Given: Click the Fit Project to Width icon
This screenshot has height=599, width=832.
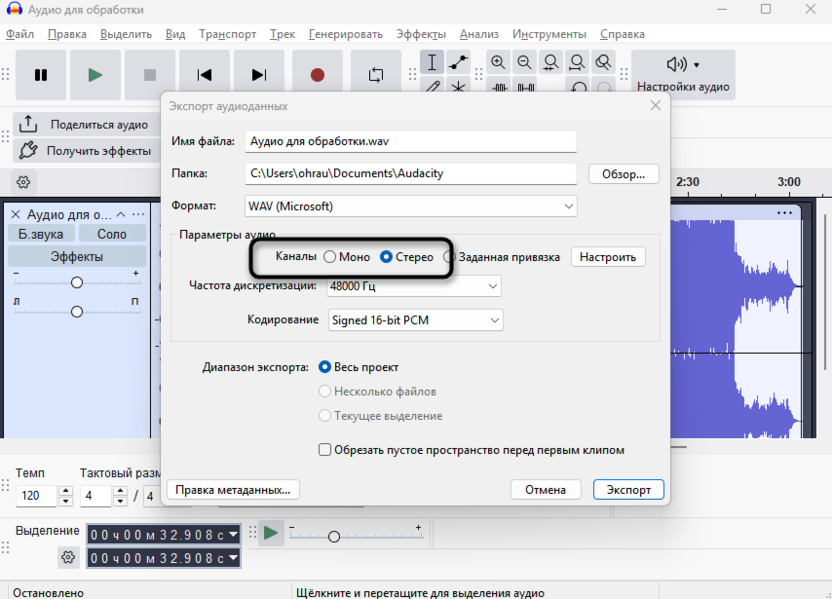Looking at the screenshot, I should coord(576,62).
